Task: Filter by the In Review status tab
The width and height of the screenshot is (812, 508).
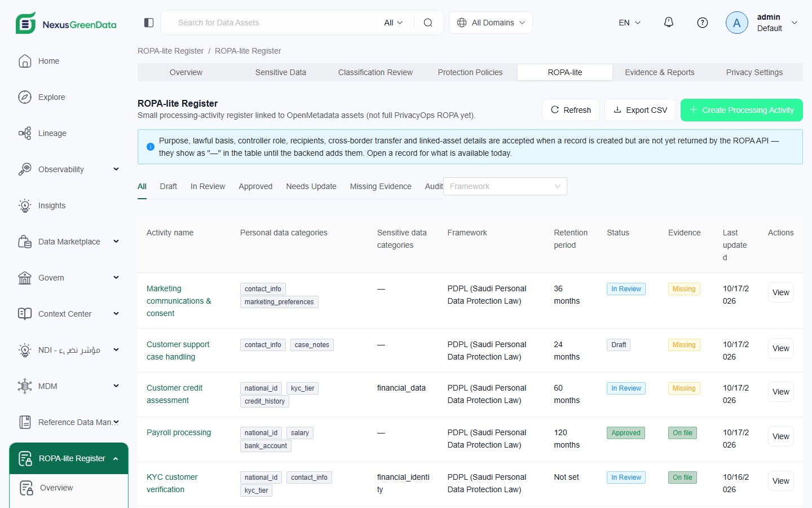Action: pyautogui.click(x=208, y=186)
